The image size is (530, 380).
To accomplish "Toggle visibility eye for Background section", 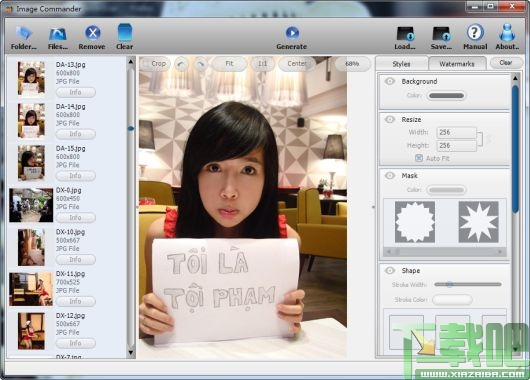I will click(x=390, y=81).
